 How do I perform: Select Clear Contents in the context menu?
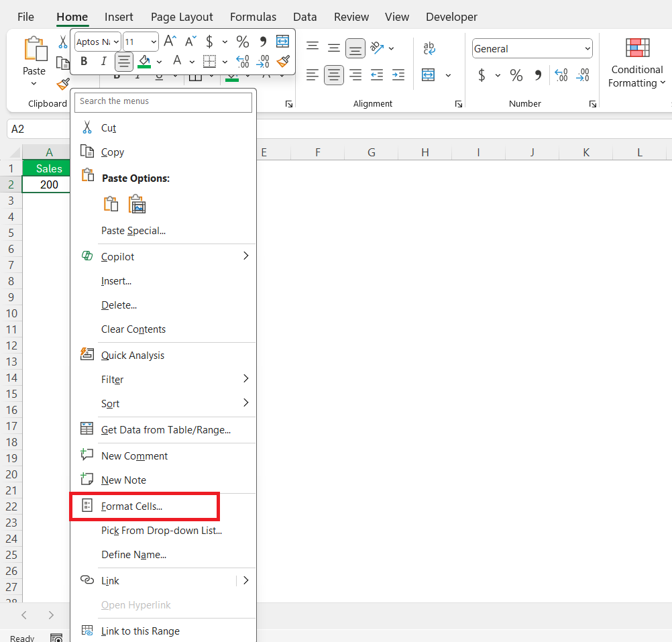(x=163, y=329)
